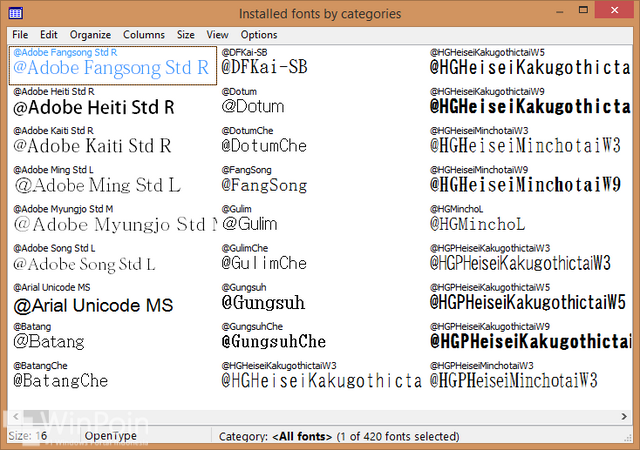
Task: Select the @HGPHeiseiMinchotaiW3 font
Action: point(529,379)
